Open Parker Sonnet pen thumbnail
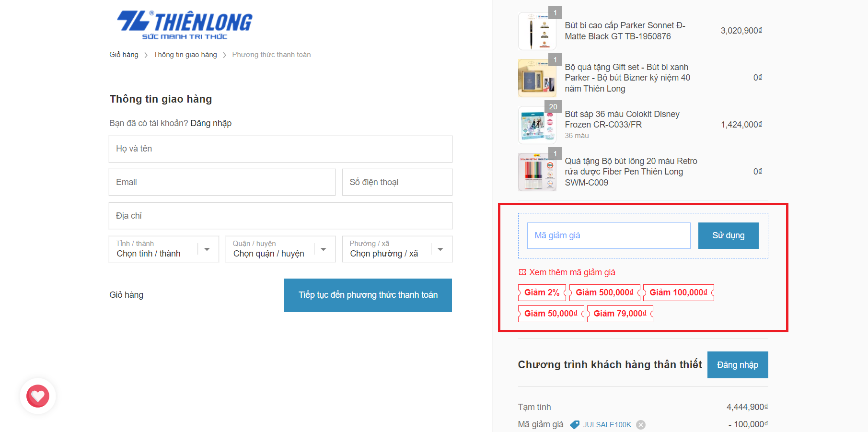Viewport: 868px width, 432px height. [x=537, y=31]
